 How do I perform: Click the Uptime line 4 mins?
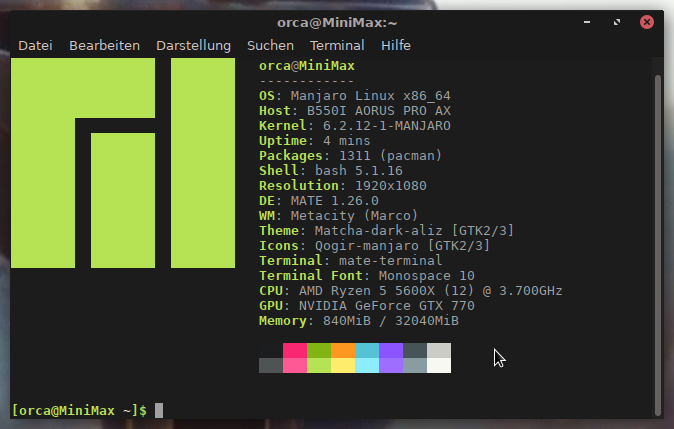(315, 141)
